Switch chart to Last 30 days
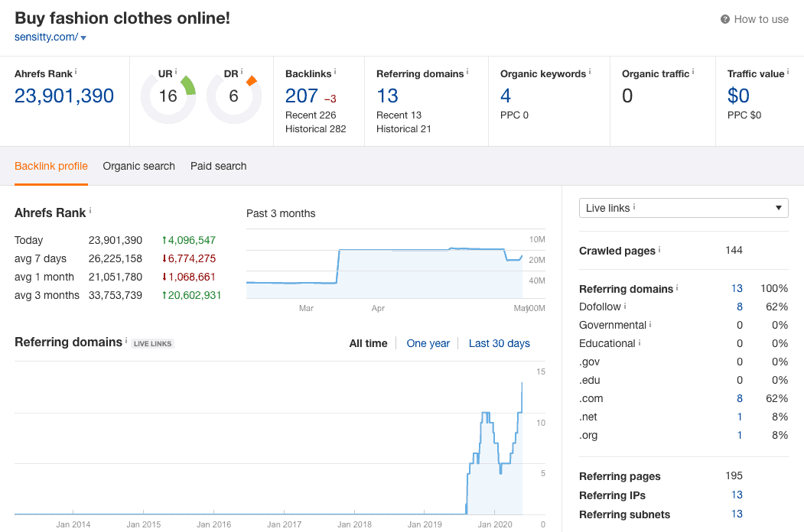Screen dimensions: 804x532 499,343
